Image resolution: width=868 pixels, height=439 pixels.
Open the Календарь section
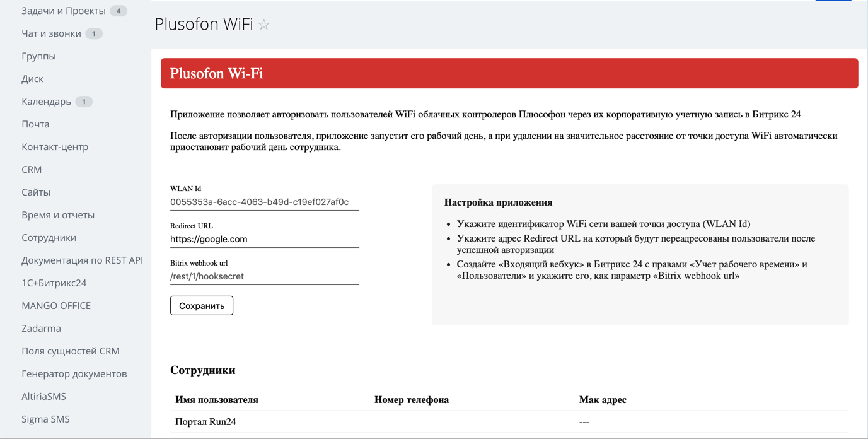click(x=46, y=102)
